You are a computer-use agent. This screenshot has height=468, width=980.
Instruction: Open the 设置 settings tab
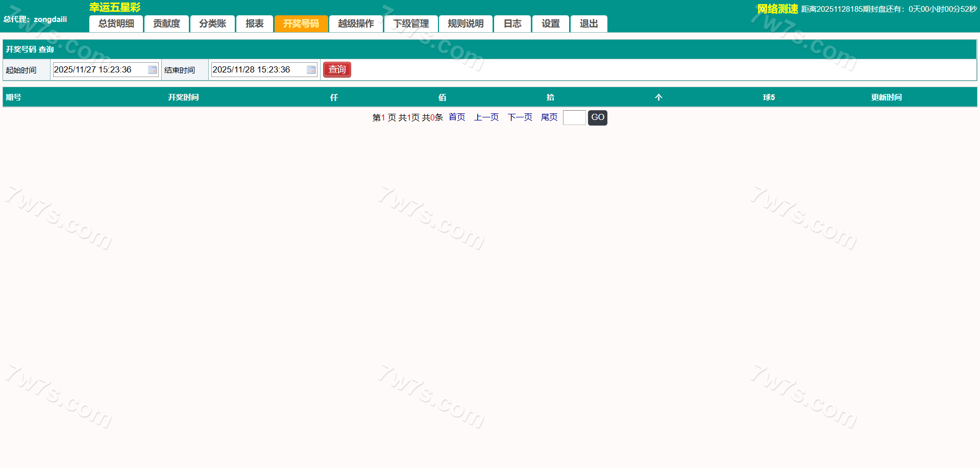(x=550, y=23)
